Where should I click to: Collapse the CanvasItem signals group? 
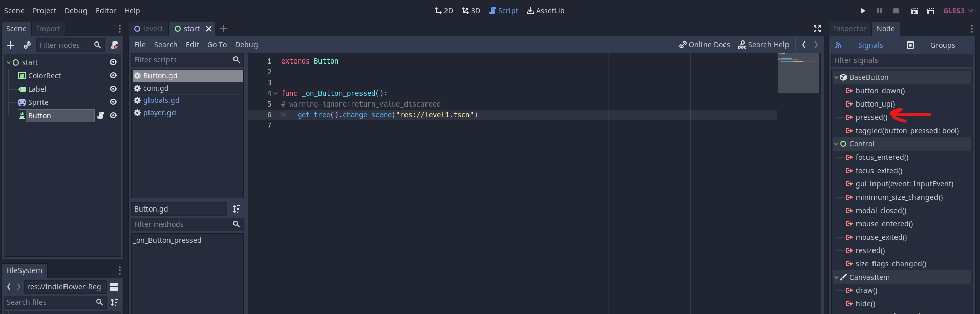coord(836,278)
